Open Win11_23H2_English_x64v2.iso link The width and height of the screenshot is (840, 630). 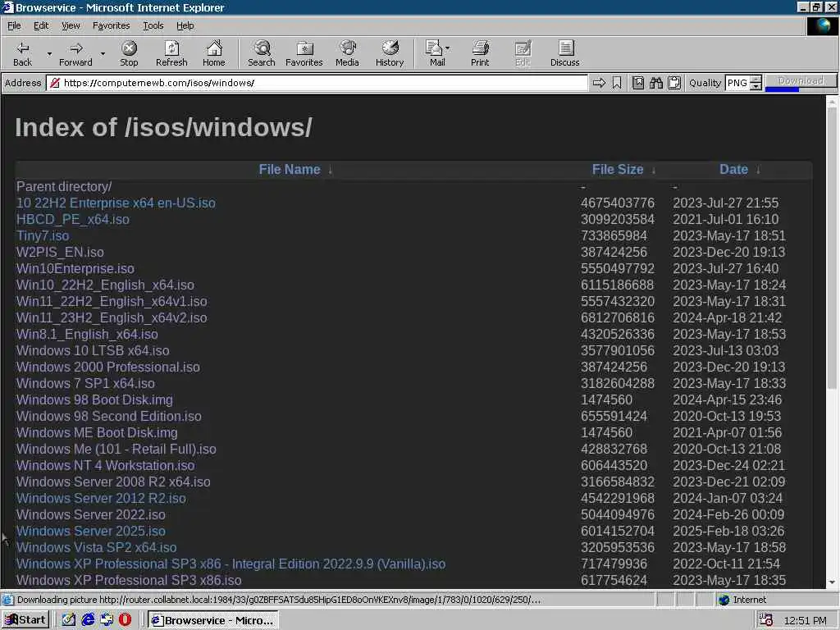pos(112,317)
